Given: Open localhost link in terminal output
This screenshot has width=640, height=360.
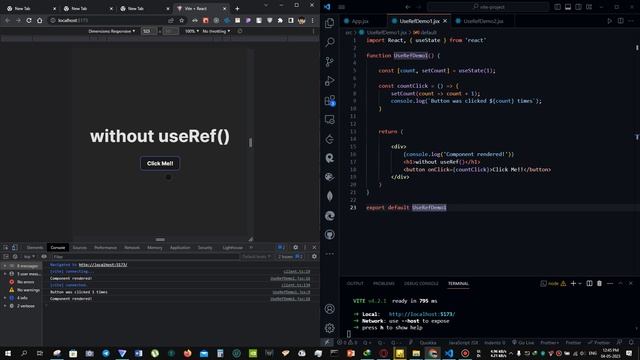Looking at the screenshot, I should 422,314.
